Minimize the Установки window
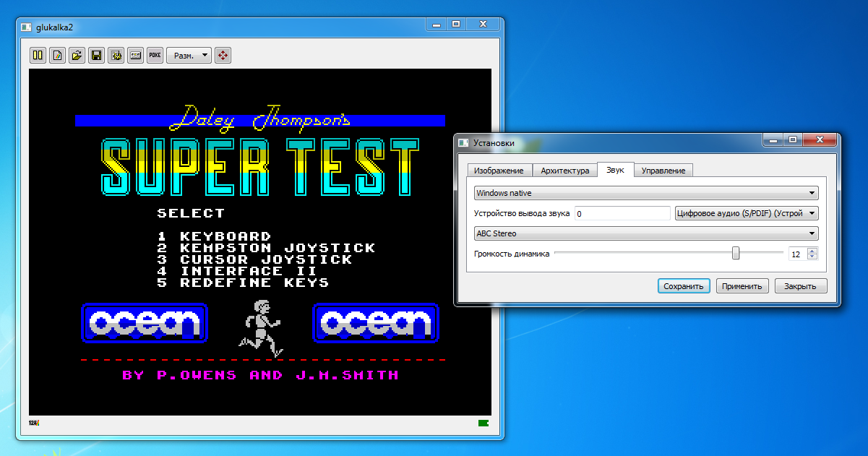This screenshot has height=456, width=868. pos(773,139)
